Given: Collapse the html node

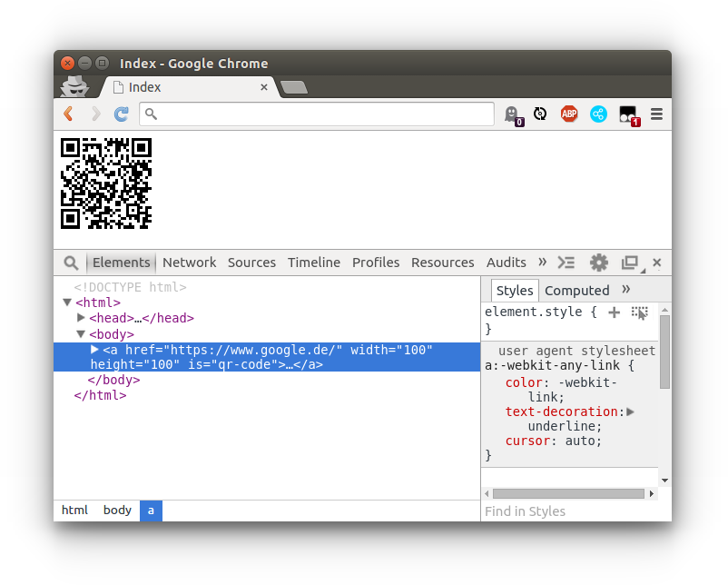Looking at the screenshot, I should click(x=67, y=302).
